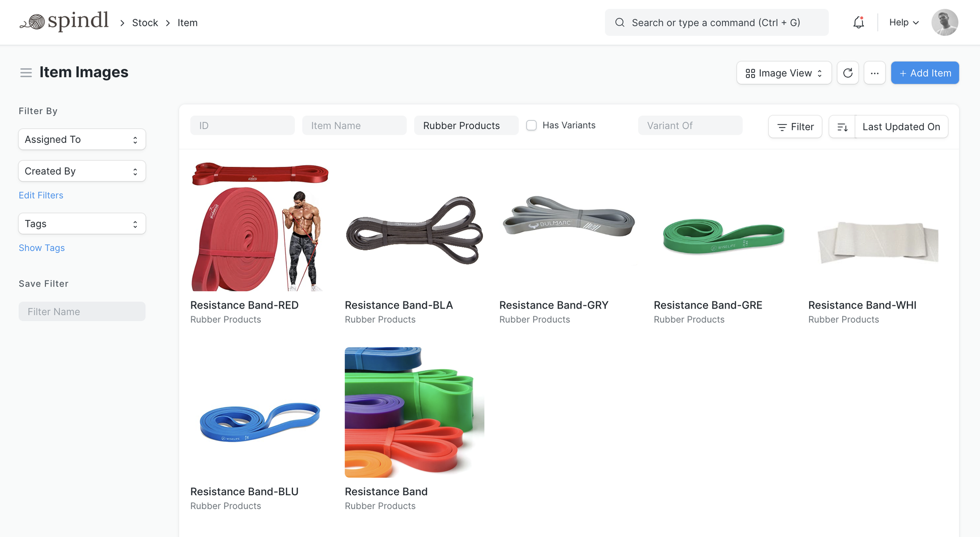Open the notifications bell
The height and width of the screenshot is (537, 980).
point(859,22)
